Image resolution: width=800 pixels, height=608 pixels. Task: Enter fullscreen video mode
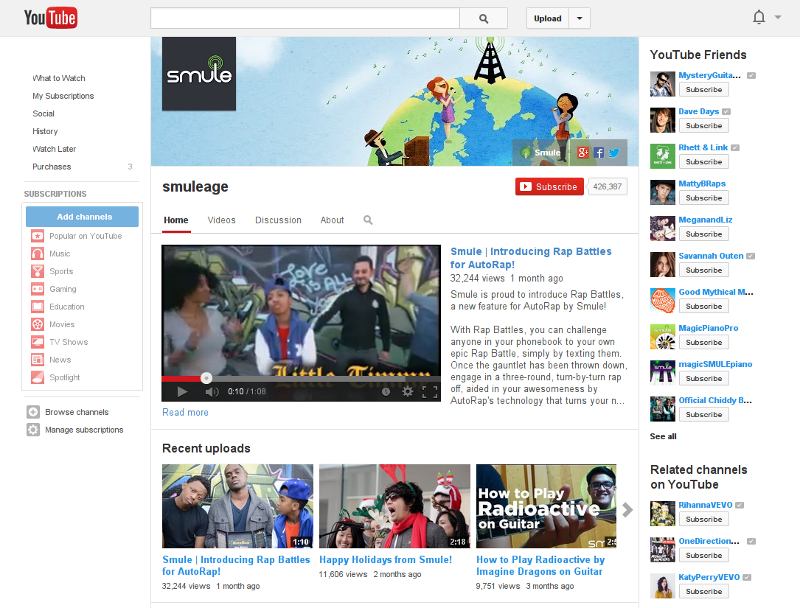pyautogui.click(x=430, y=391)
